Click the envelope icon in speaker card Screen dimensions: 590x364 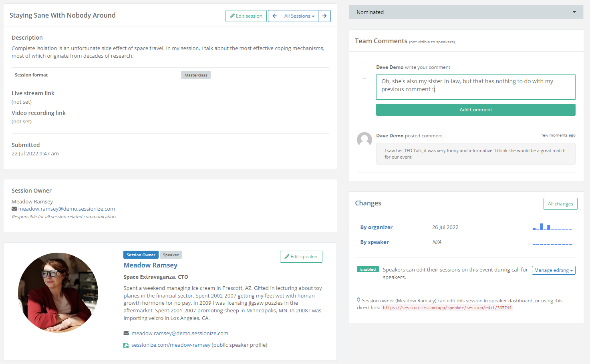click(x=126, y=333)
